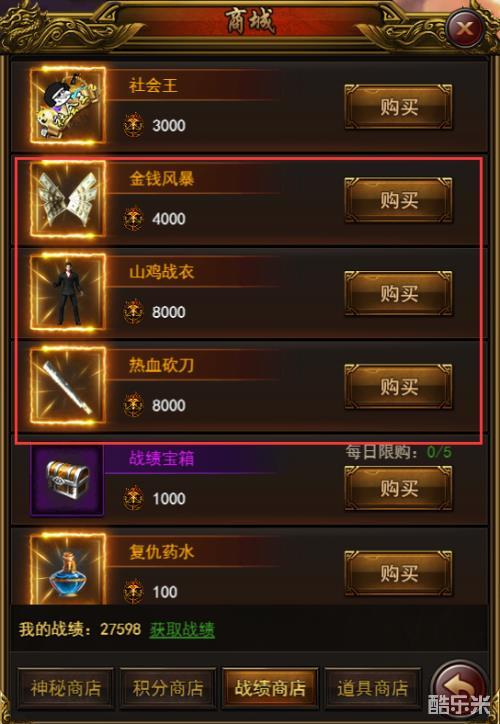This screenshot has height=724, width=500.
Task: Purchase the 复仇药水 potion
Action: (399, 573)
